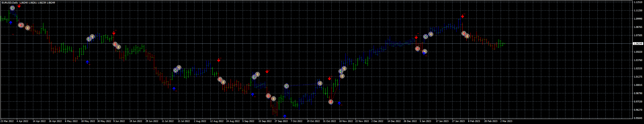Click the 0.95045 price scale label
644x124 pixels.
pyautogui.click(x=638, y=118)
